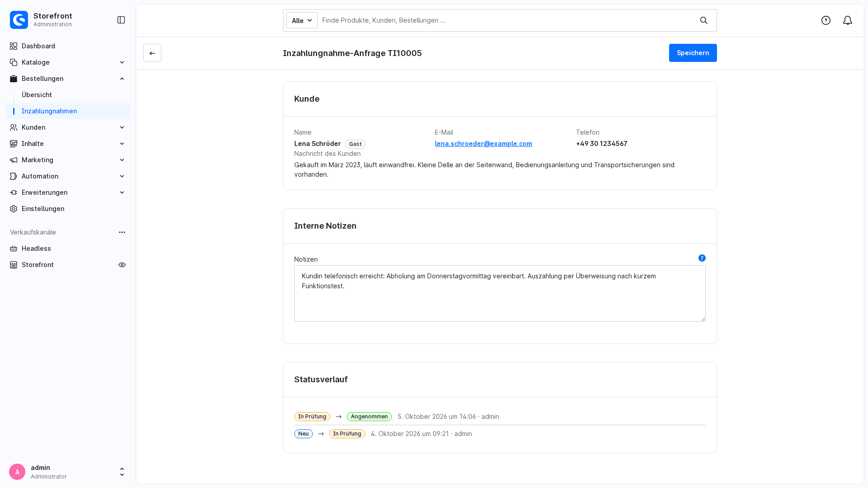Click the Neu status badge
This screenshot has height=488, width=868.
point(303,434)
